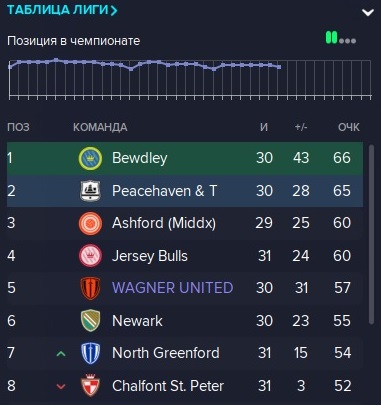Click the Chalfont St. Peter red crest
381x405 pixels.
[90, 385]
